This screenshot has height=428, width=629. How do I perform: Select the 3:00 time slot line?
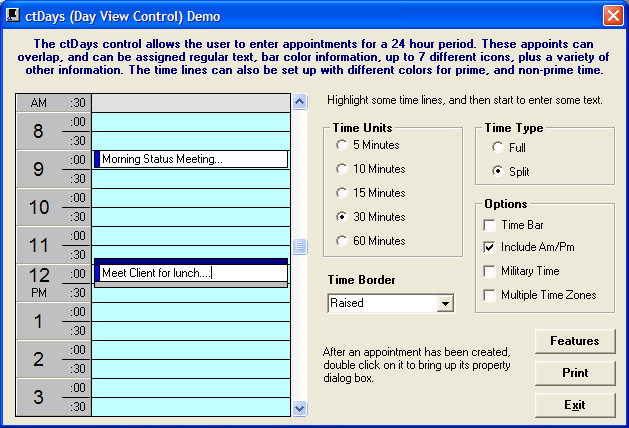191,388
